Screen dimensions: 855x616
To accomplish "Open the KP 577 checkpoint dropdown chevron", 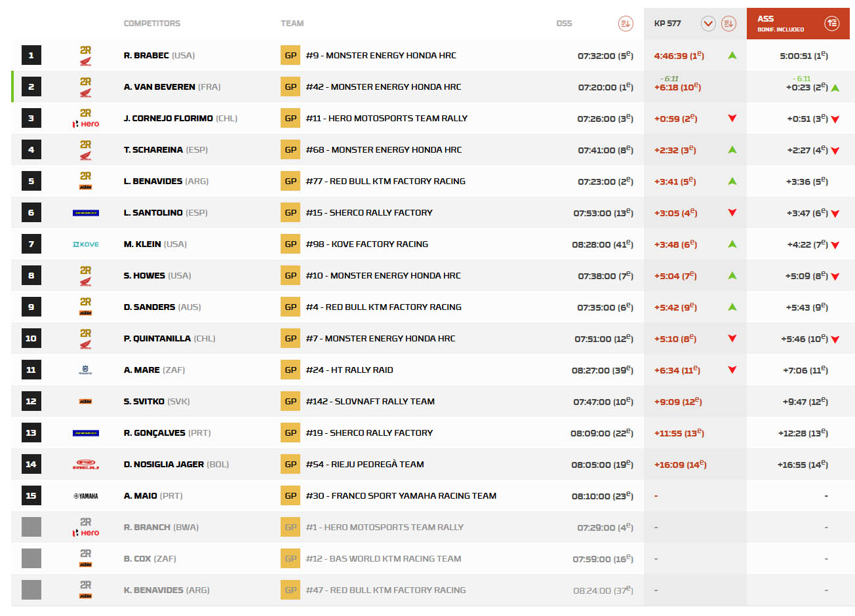I will 708,24.
